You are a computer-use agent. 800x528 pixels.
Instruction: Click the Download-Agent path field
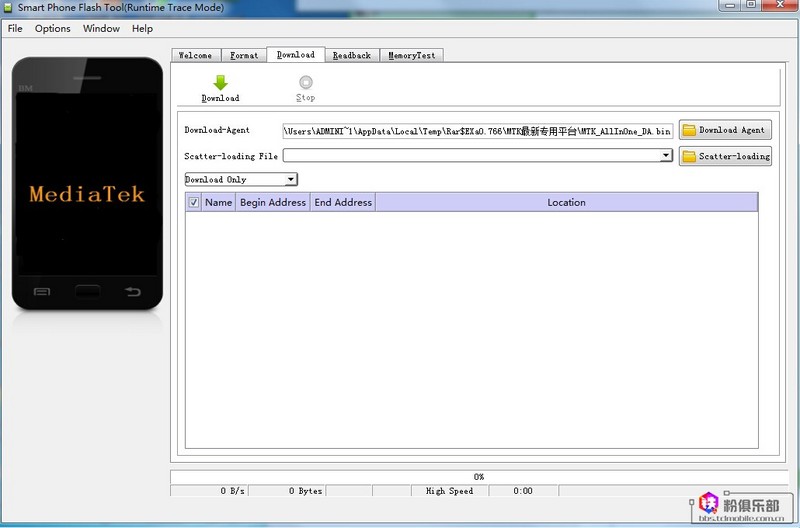pyautogui.click(x=478, y=131)
